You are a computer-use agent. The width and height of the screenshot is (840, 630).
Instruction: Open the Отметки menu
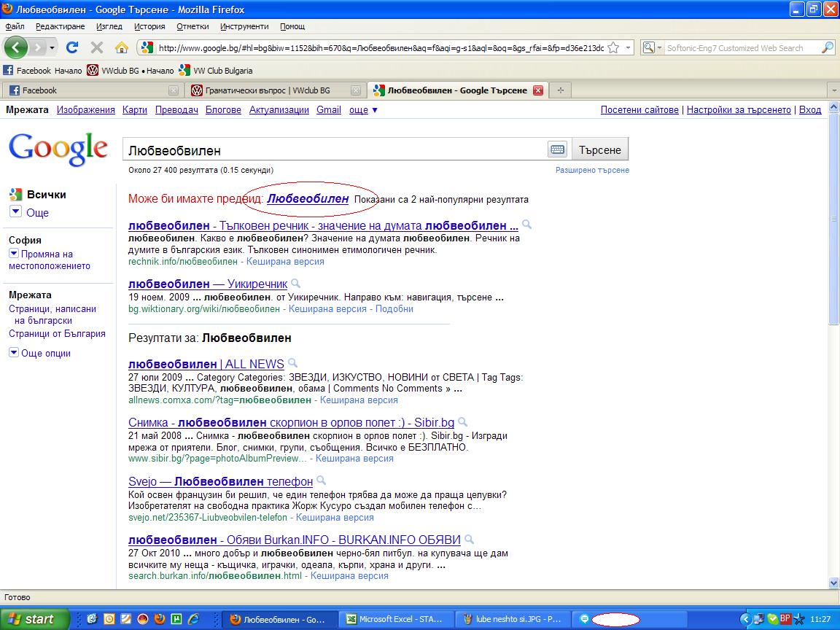tap(192, 26)
